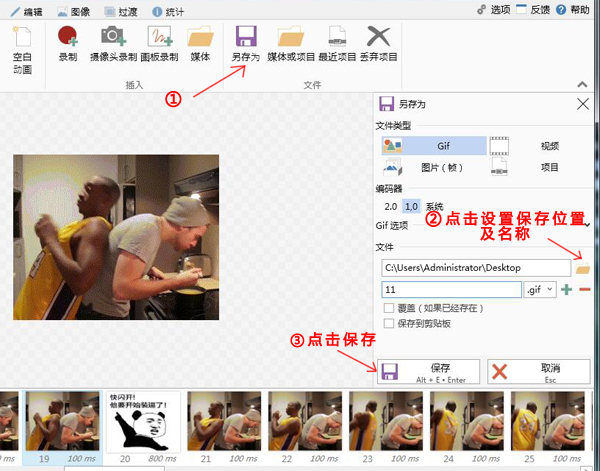The image size is (600, 471).
Task: Select frame 20 panda meme thumbnail
Action: (x=143, y=421)
